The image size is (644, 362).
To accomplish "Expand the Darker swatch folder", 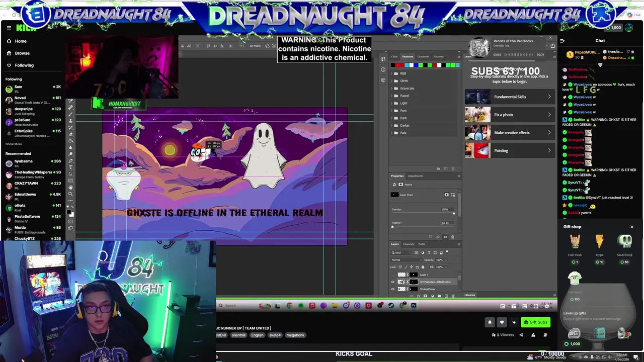I will tap(392, 125).
